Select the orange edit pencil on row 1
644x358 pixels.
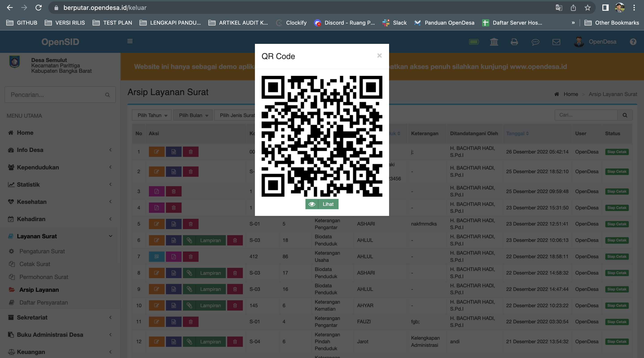[157, 152]
